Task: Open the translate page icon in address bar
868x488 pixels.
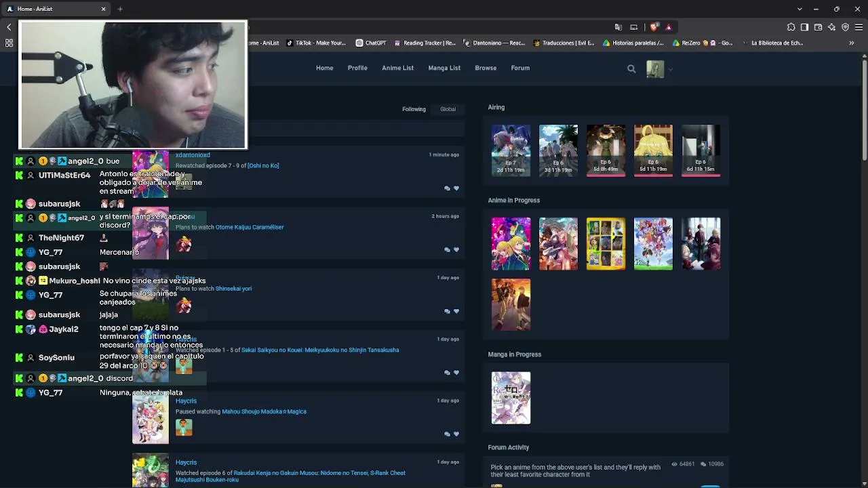Action: point(618,27)
